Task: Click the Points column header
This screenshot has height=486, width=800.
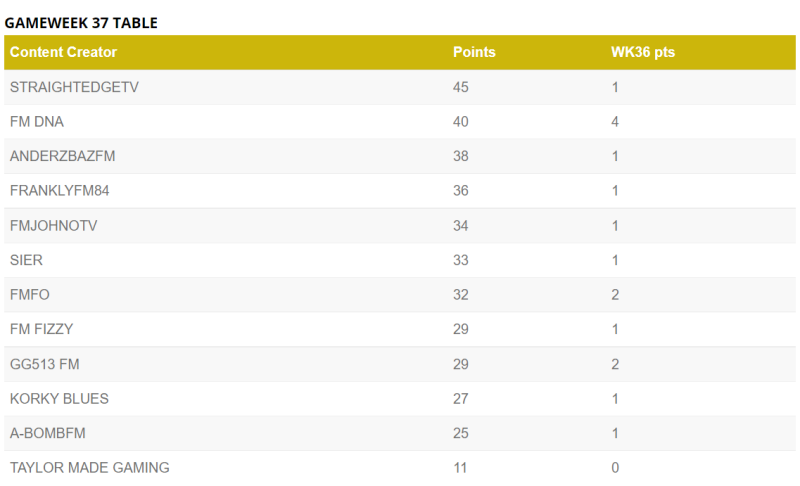Action: coord(474,52)
